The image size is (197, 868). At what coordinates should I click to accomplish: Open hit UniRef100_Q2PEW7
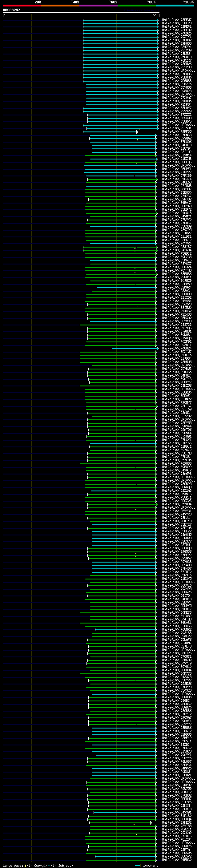pos(176,20)
